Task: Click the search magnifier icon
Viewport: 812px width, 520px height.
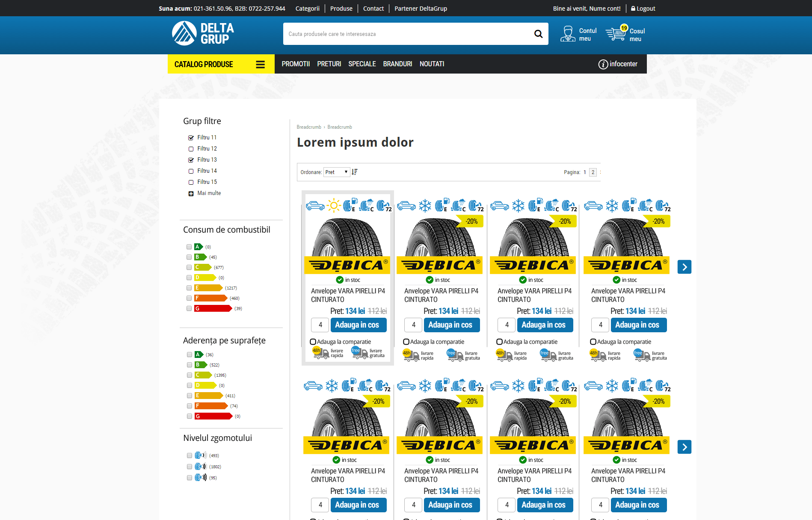Action: (538, 34)
